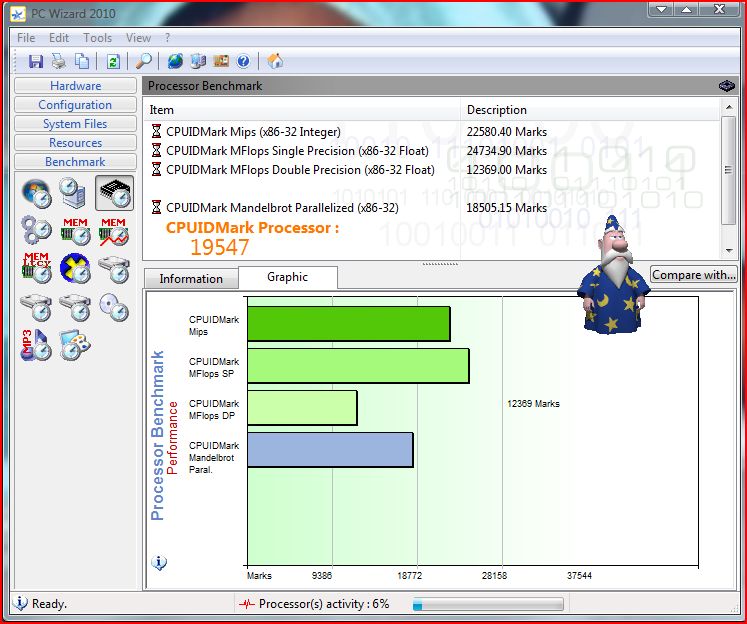Open the Resources section

(x=75, y=143)
